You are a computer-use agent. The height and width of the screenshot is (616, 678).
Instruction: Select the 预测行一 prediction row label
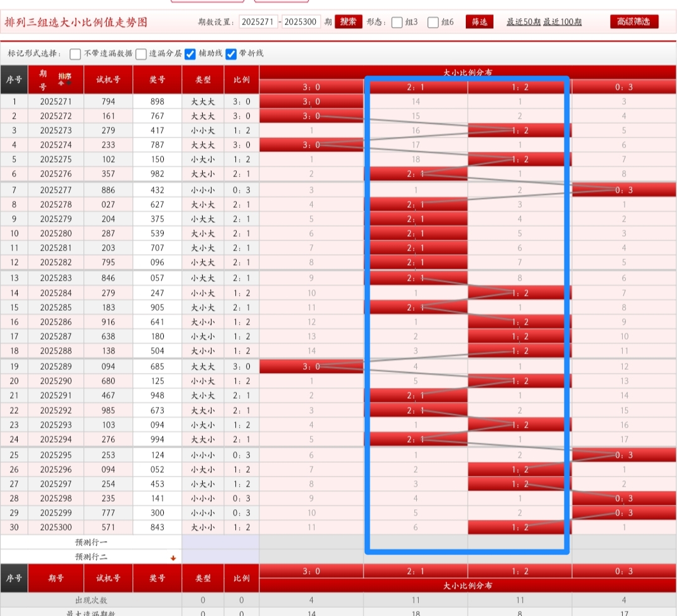(91, 542)
